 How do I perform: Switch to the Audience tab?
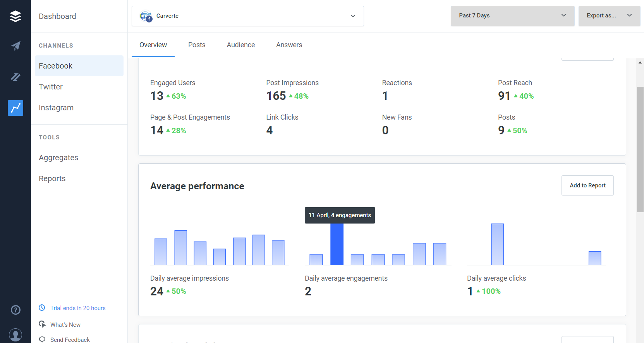point(241,45)
